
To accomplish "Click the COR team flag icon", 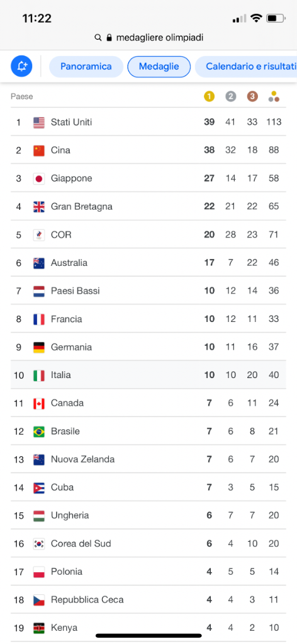I will click(39, 235).
